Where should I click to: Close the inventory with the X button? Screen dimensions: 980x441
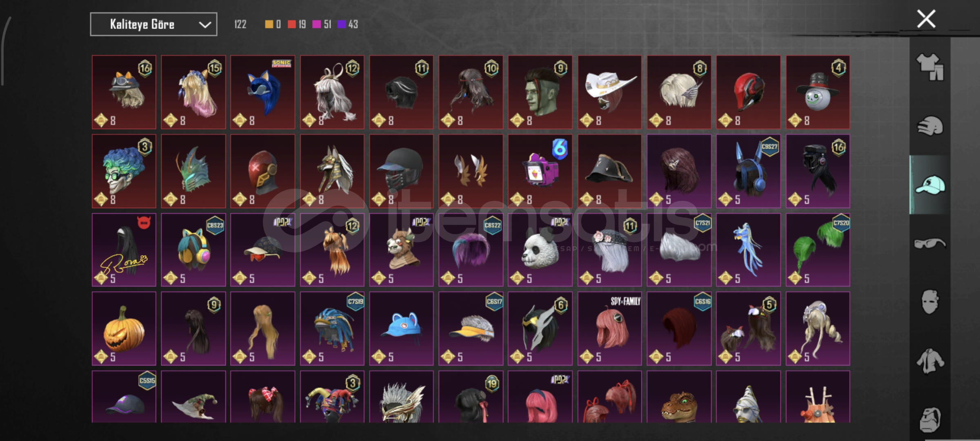pos(926,19)
